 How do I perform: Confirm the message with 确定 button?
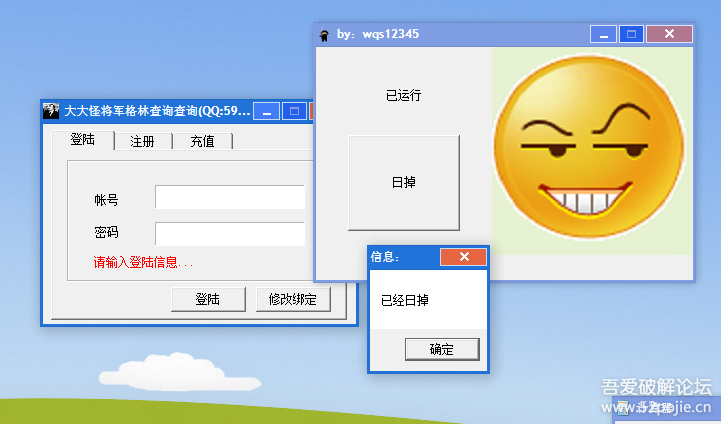click(x=442, y=350)
